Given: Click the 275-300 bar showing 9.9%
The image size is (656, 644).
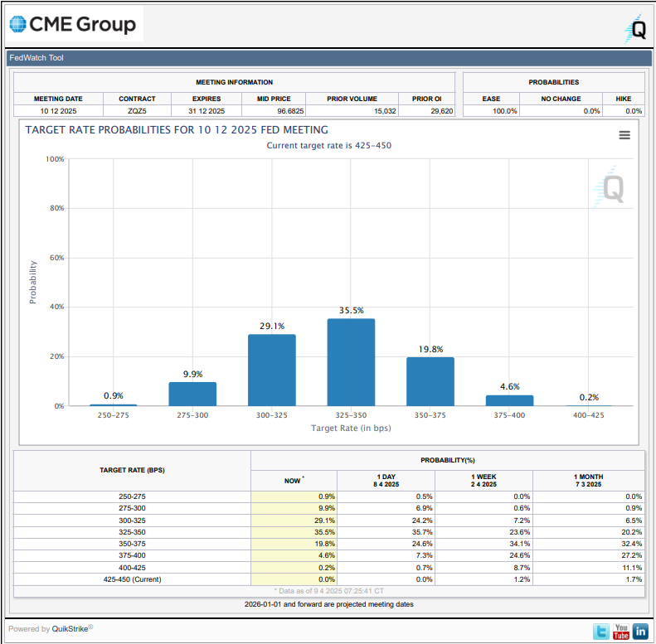Looking at the screenshot, I should click(x=192, y=394).
